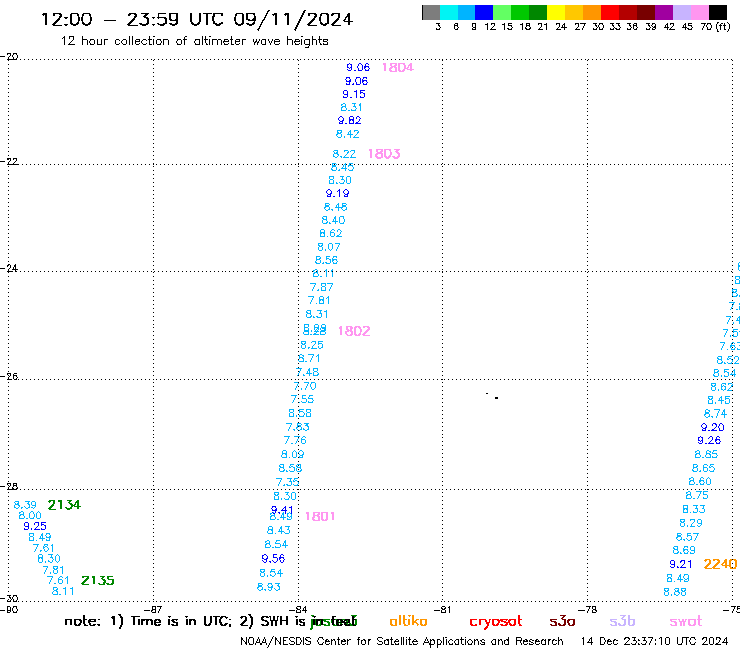Select the 8.07 wave height value
Viewport: 740px width, 650px height.
click(x=328, y=247)
